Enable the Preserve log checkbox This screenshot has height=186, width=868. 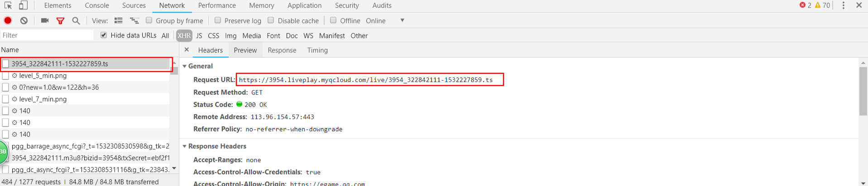218,20
